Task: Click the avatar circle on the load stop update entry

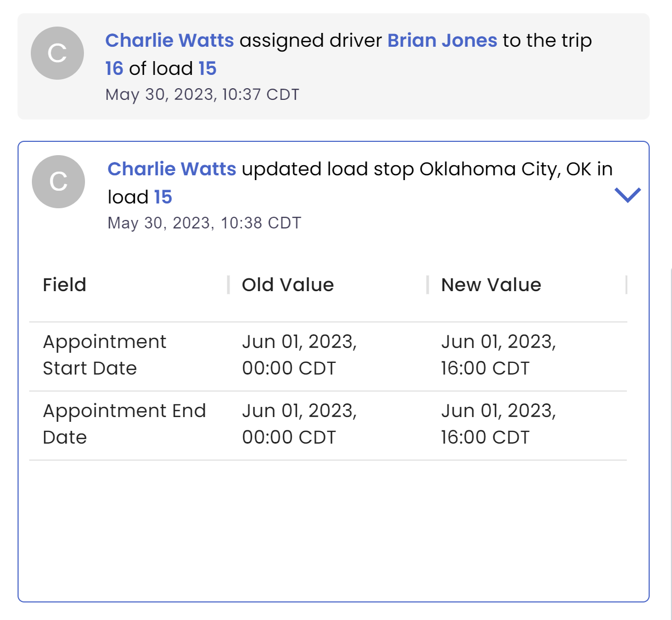Action: pyautogui.click(x=58, y=181)
